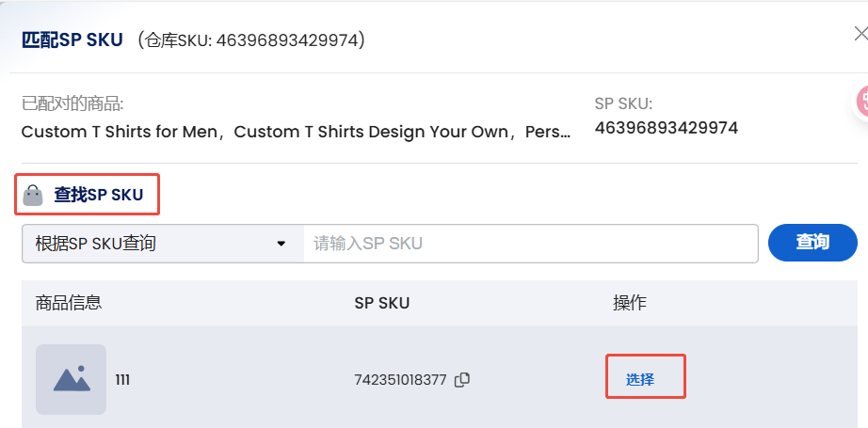
Task: Click the 查找SP SKU section heading
Action: point(98,195)
